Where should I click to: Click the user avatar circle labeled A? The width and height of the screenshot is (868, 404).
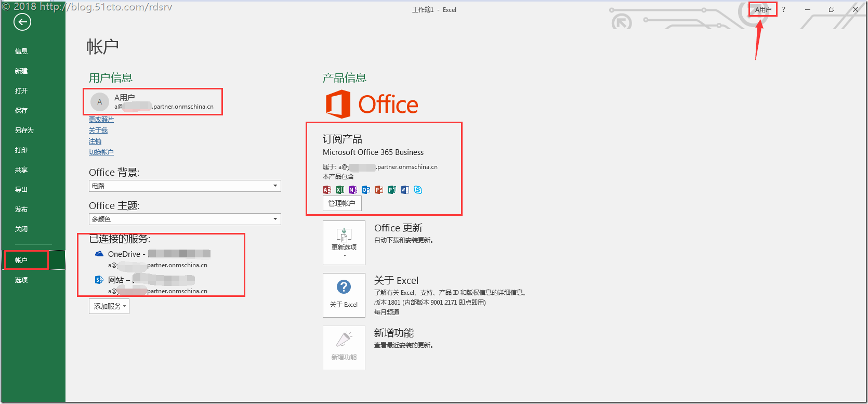coord(100,102)
